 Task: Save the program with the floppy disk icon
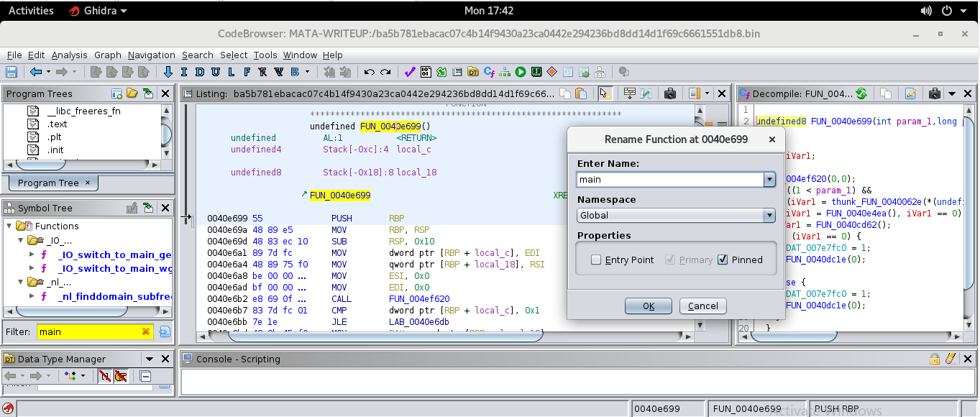point(11,72)
